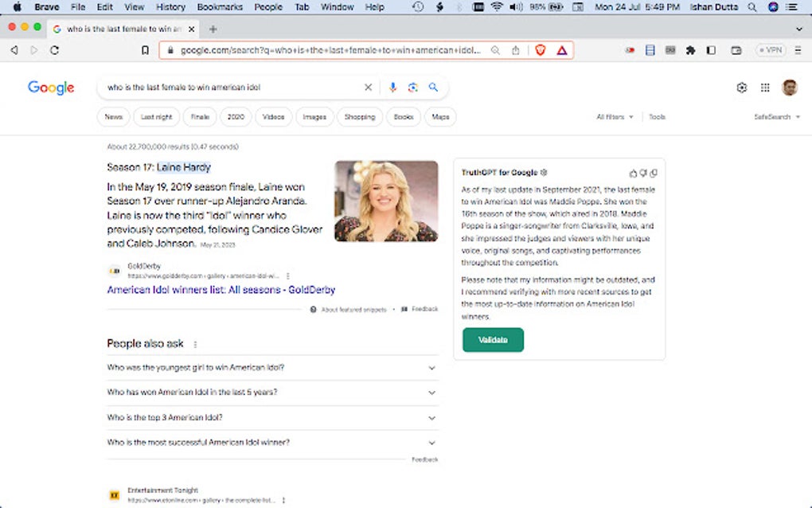Start a voice search with the microphone icon
The width and height of the screenshot is (812, 508).
(392, 87)
